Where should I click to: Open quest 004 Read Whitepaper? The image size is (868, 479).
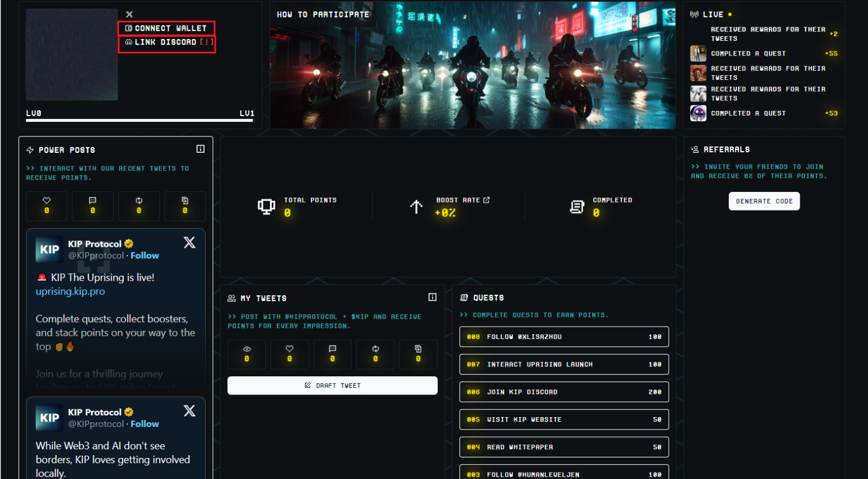pos(564,447)
